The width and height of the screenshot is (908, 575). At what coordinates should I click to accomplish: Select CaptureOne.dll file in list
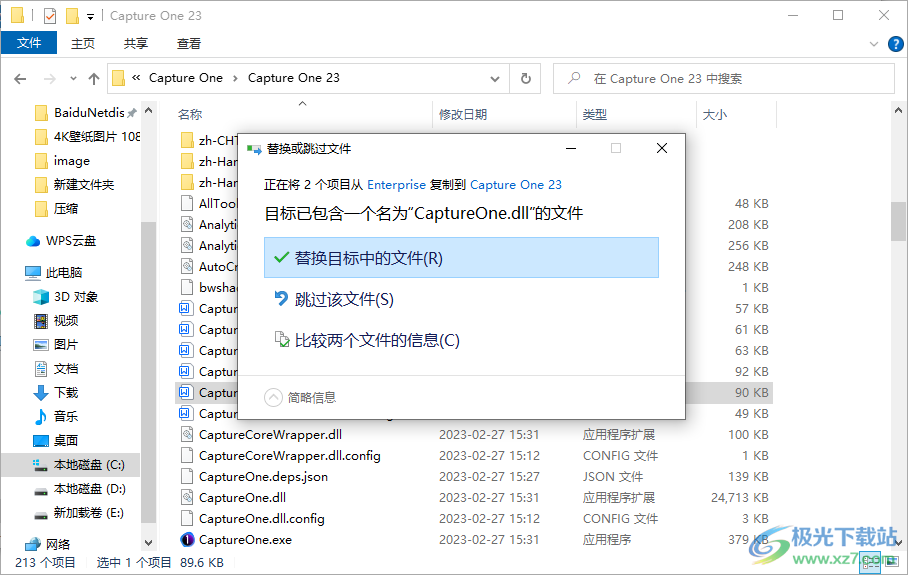coord(242,497)
